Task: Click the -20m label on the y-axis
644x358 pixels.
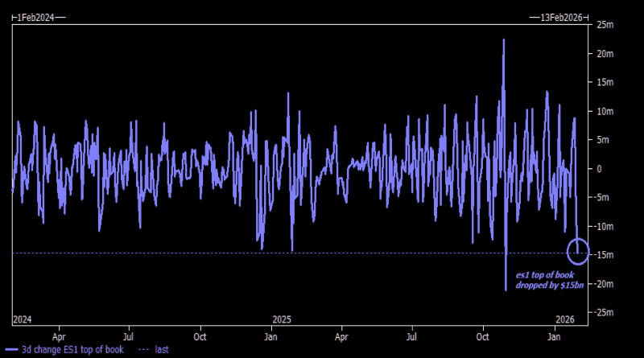Action: coord(605,284)
